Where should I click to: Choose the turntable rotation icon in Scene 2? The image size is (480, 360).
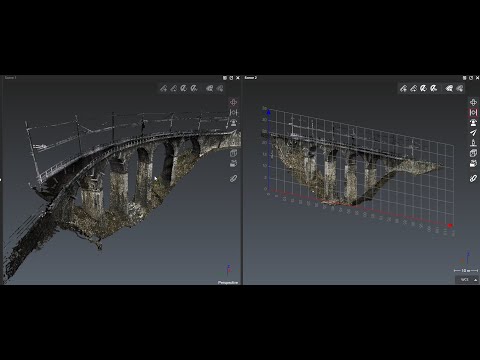(473, 123)
